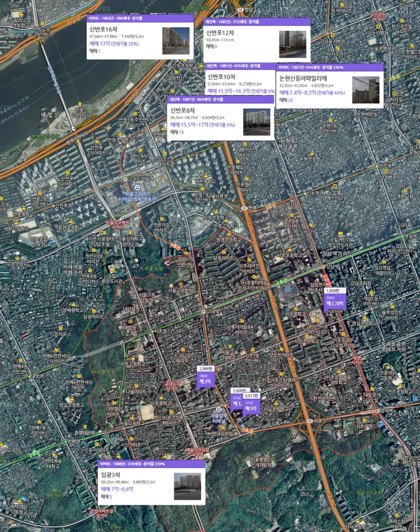Click the 서울고속버스터미널 bus icon
The height and width of the screenshot is (532, 420).
pyautogui.click(x=137, y=187)
